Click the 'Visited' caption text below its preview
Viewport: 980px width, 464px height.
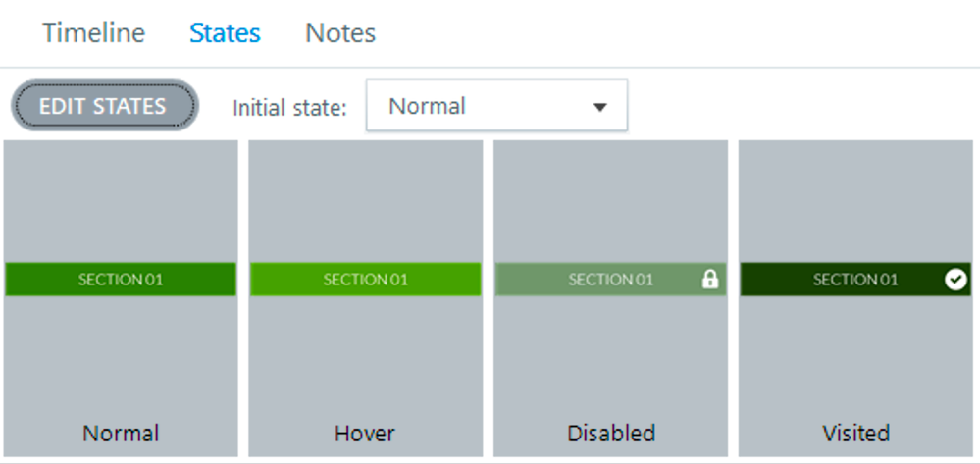click(855, 433)
